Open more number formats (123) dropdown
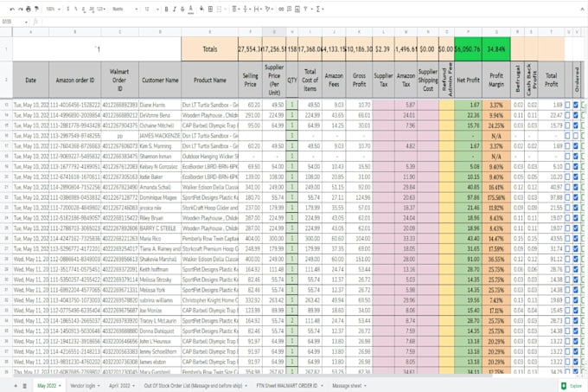The image size is (588, 392). [x=101, y=9]
